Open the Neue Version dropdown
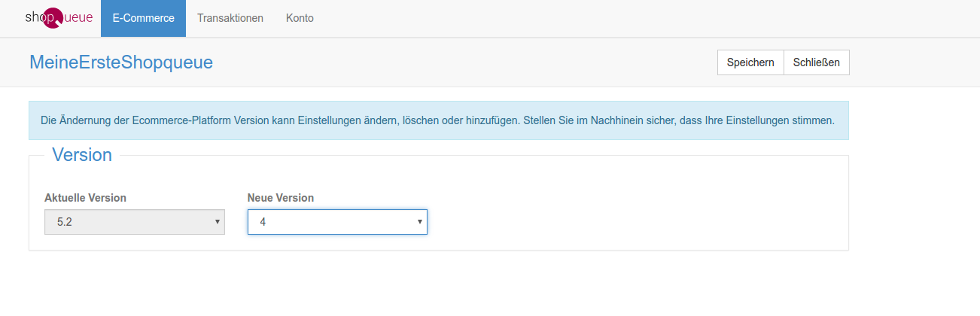Viewport: 980px width, 316px height. [337, 222]
